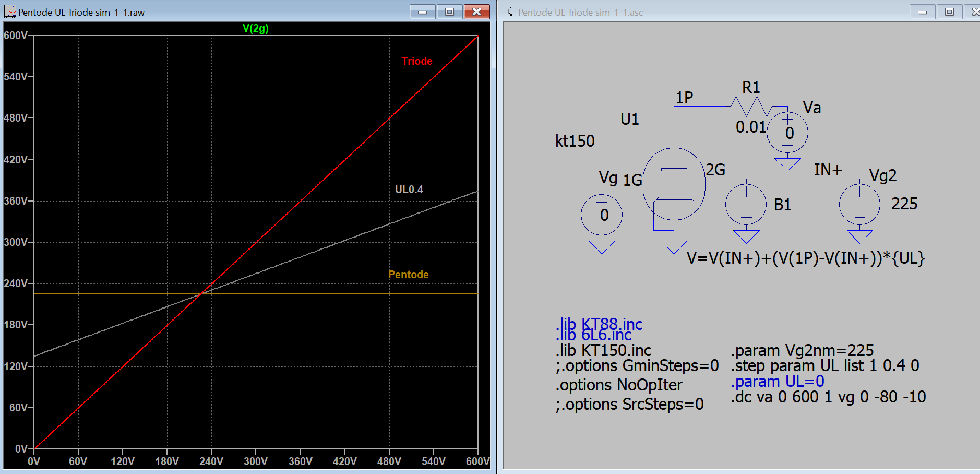Click the .lib 6L6.inc directive
Image resolution: width=980 pixels, height=474 pixels.
coord(593,335)
